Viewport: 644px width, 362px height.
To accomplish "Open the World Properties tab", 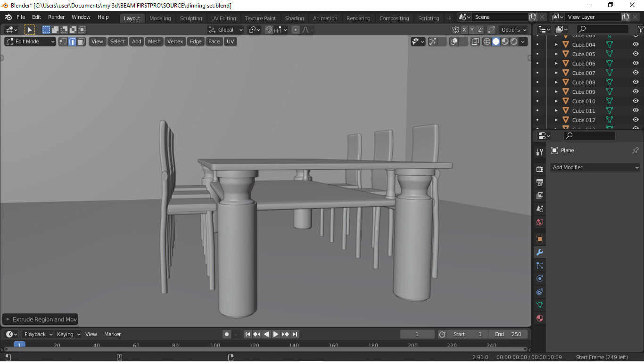I will 539,222.
